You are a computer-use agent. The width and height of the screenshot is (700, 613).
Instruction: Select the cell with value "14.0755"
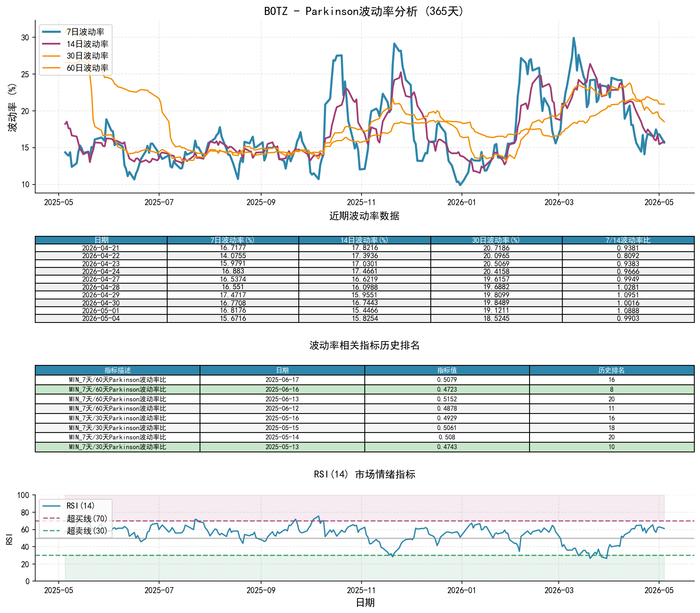tap(233, 256)
